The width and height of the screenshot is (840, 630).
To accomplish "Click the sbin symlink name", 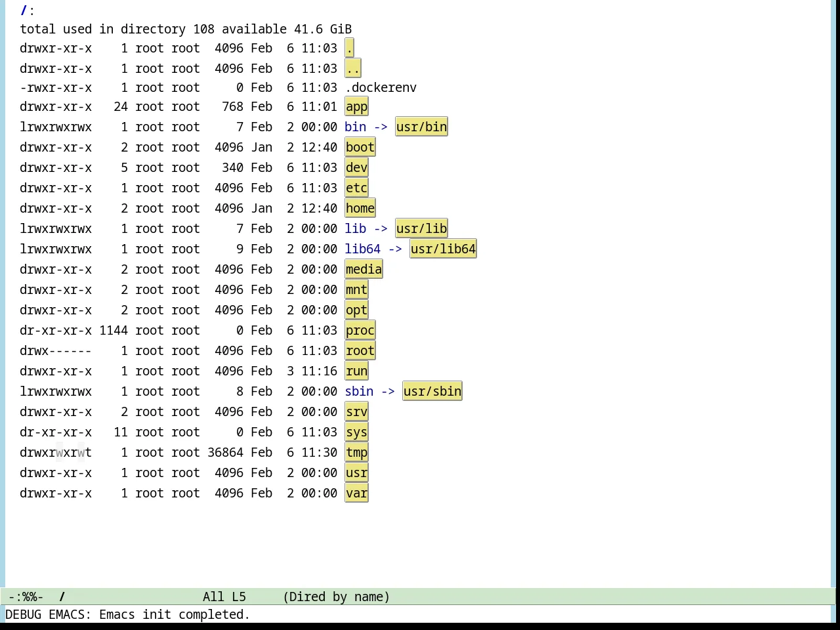I will (359, 392).
